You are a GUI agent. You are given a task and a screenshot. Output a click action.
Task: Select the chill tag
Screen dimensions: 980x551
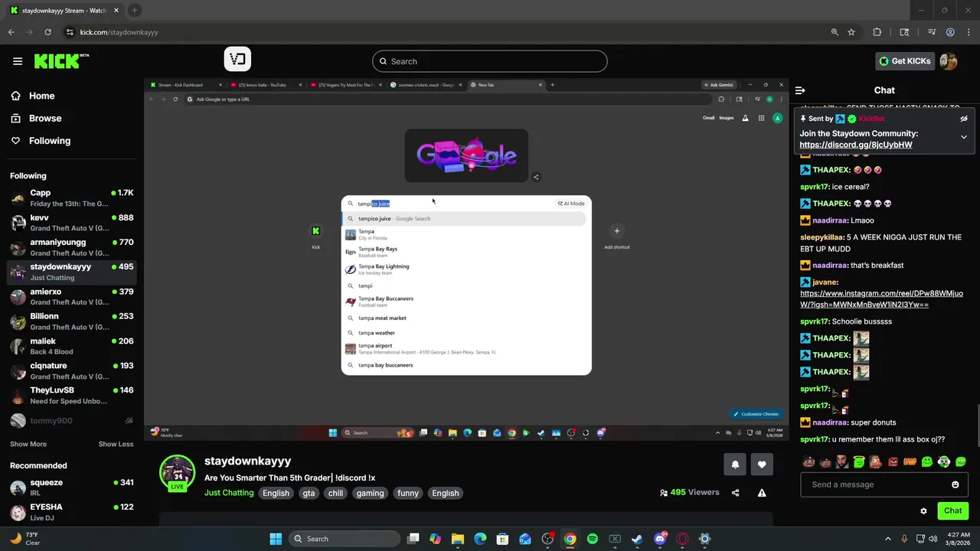coord(335,493)
